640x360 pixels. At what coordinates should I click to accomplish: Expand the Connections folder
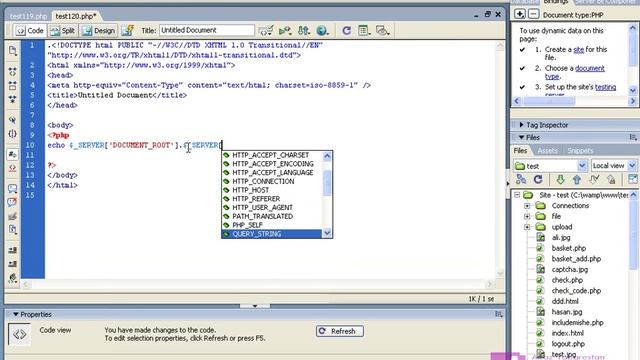[x=527, y=206]
